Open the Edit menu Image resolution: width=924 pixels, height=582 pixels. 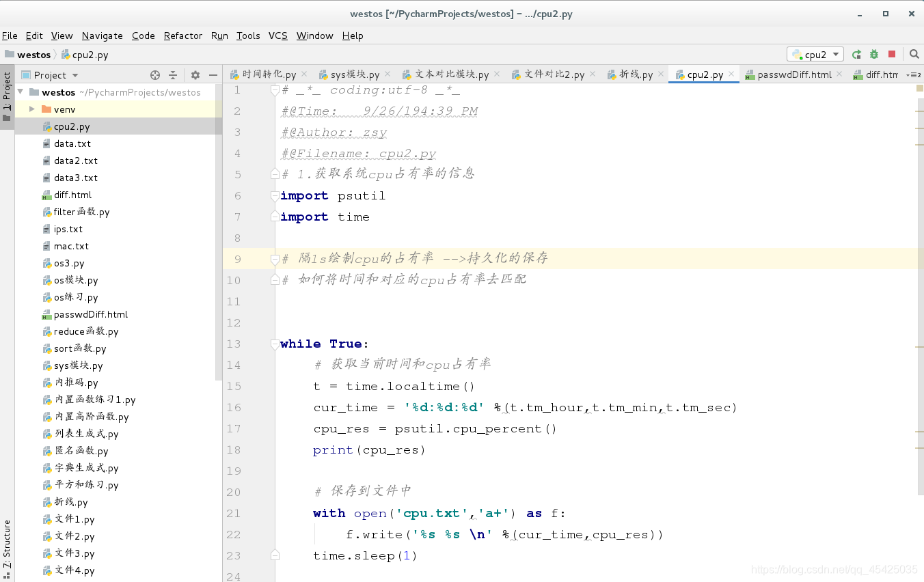34,36
